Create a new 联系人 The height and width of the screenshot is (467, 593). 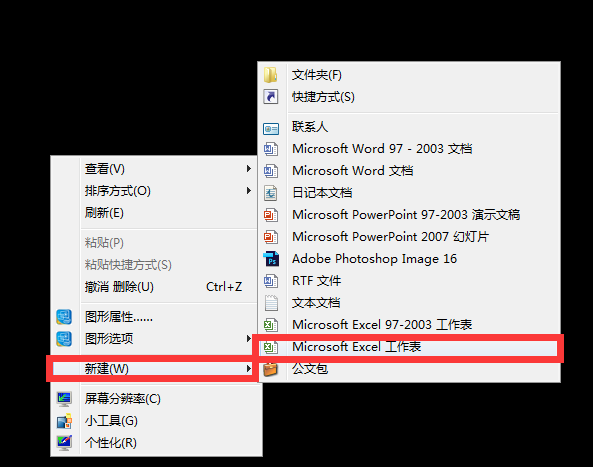[409, 127]
